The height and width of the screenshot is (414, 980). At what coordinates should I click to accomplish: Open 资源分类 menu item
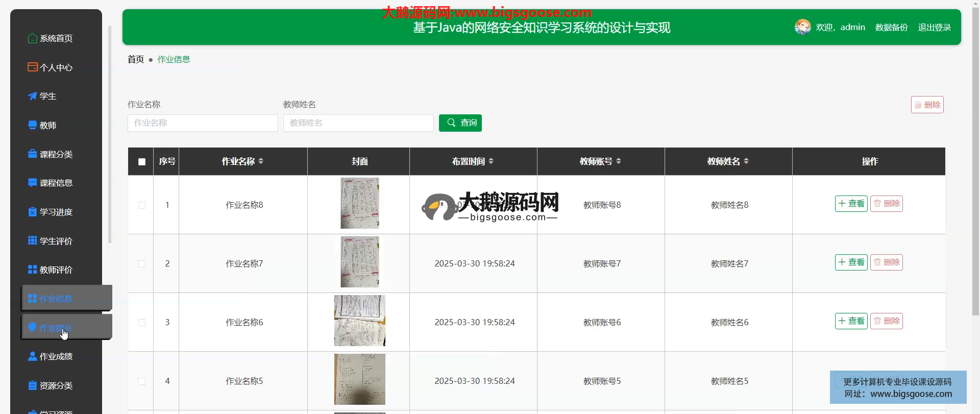(56, 385)
